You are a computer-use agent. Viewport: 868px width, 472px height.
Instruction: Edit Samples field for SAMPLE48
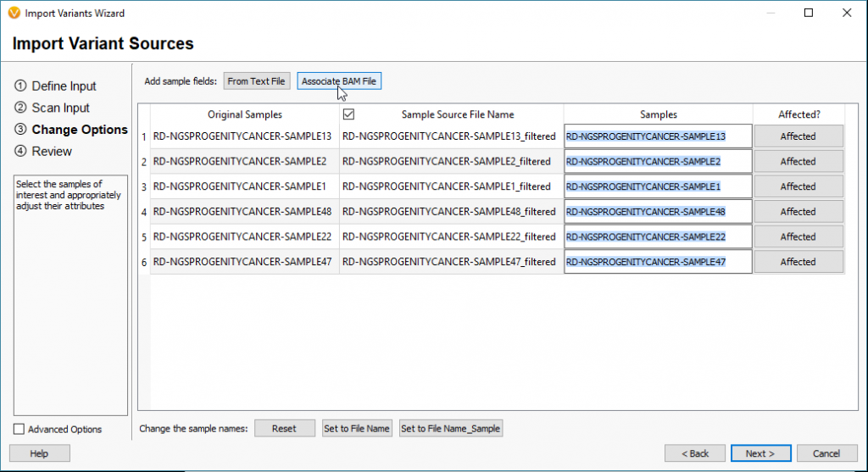pos(658,211)
